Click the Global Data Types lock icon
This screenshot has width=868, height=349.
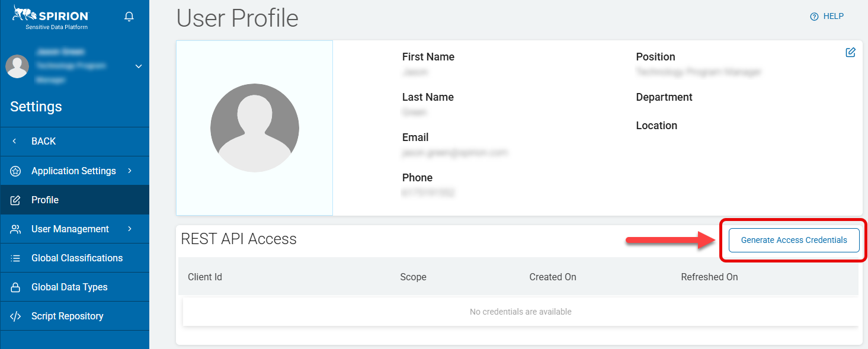click(16, 287)
